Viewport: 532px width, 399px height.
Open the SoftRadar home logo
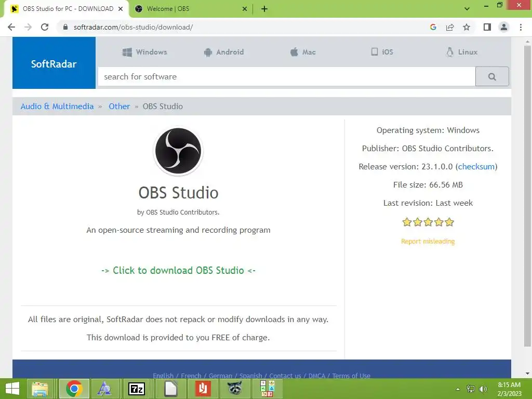coord(54,63)
